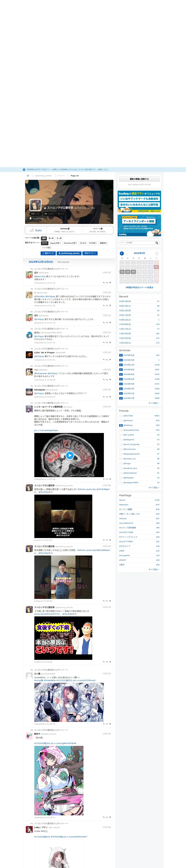186x868 pixels.
Task: Click the @YouTube friend icon
Action: click(x=121, y=416)
